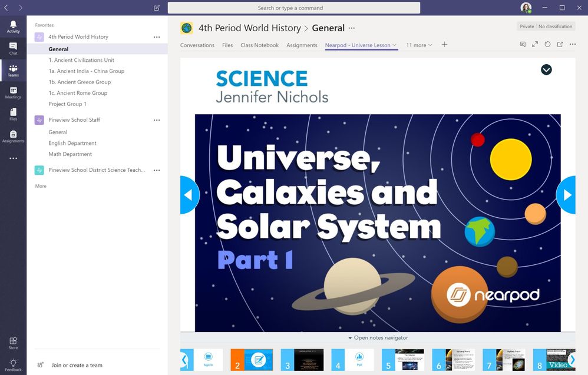Add a new tab with plus icon
The width and height of the screenshot is (588, 375).
444,44
